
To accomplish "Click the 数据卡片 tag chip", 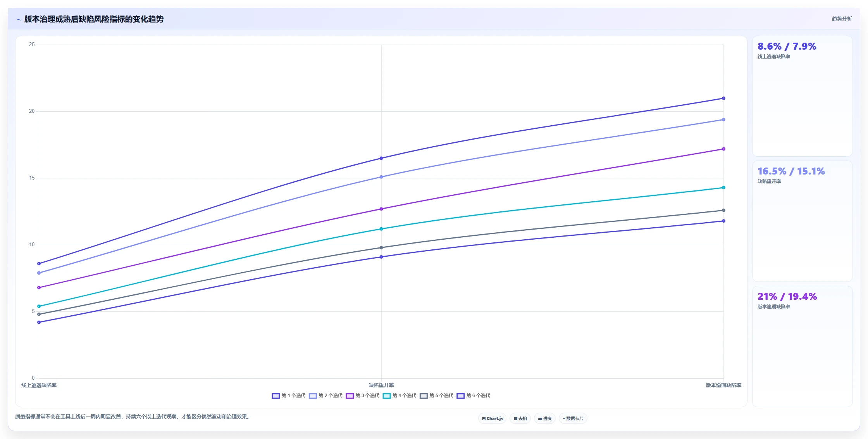I will pos(573,418).
